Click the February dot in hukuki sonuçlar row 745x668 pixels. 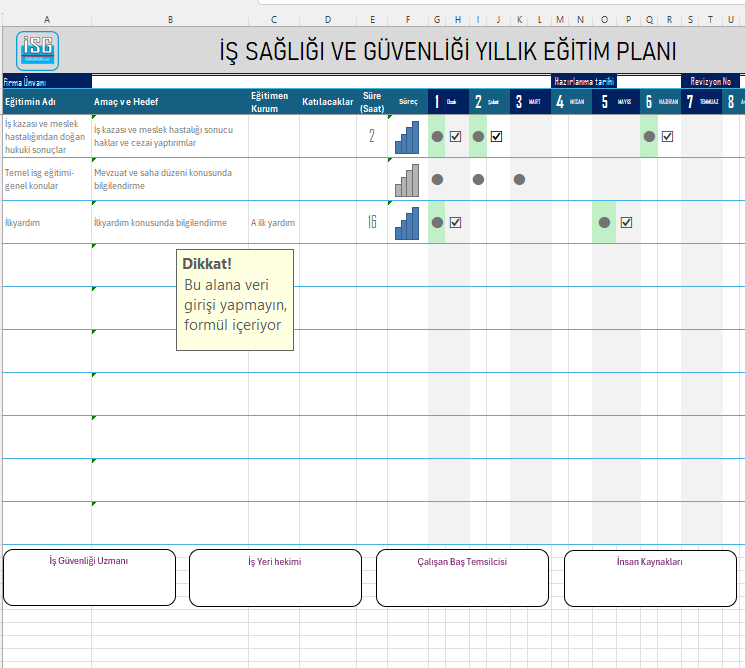tap(478, 137)
